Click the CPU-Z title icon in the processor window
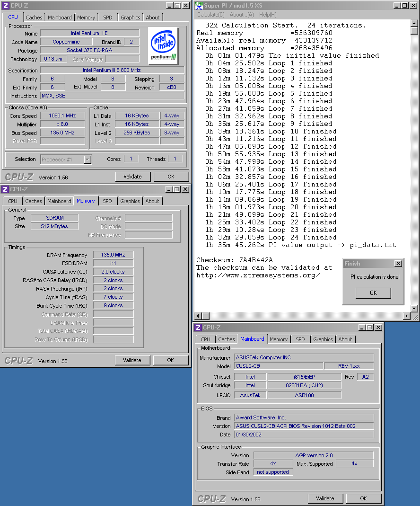Image resolution: width=420 pixels, height=506 pixels. pyautogui.click(x=6, y=6)
